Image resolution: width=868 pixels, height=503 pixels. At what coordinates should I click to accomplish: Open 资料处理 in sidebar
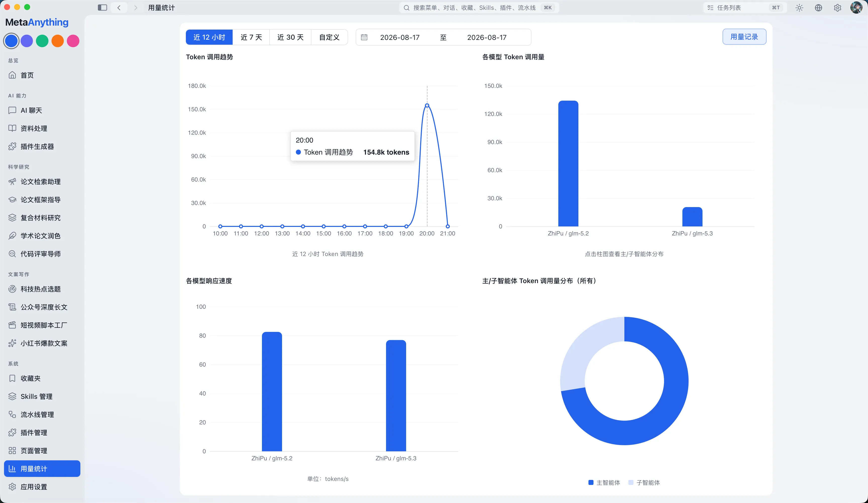pyautogui.click(x=42, y=129)
